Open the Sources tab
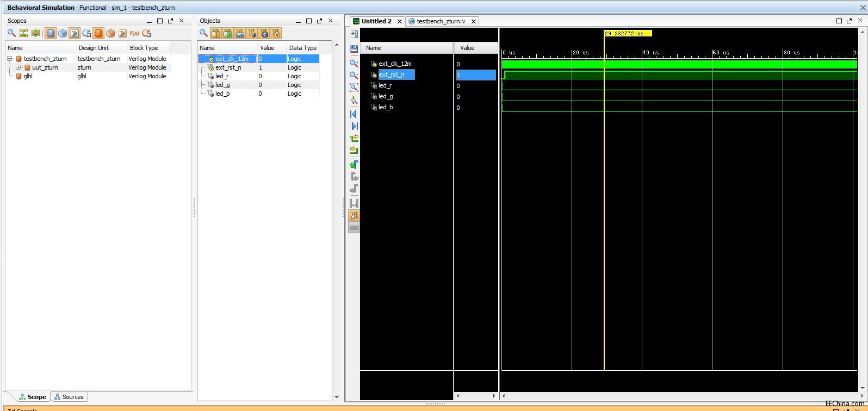Screen dimensions: 868x411 69,397
